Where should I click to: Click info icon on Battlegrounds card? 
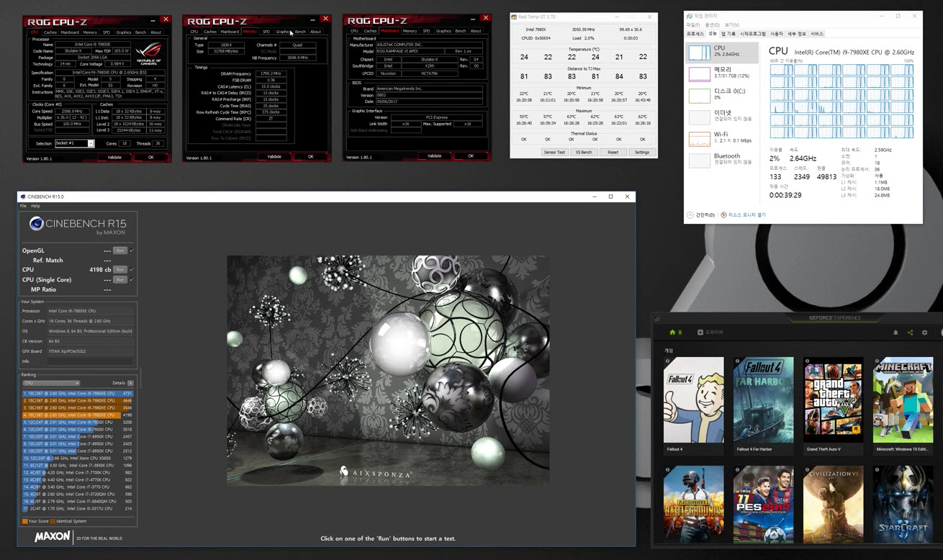[x=667, y=470]
